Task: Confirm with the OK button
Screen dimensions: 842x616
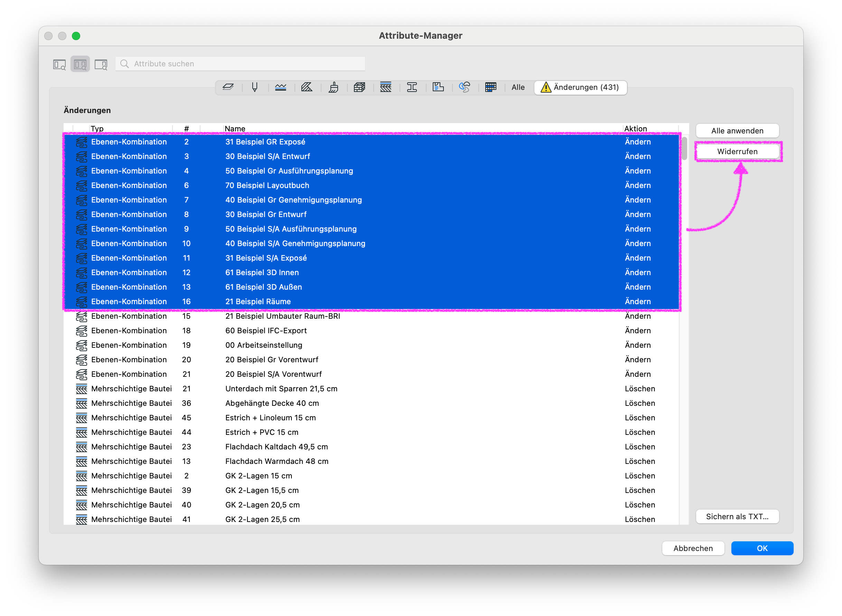Action: tap(762, 549)
